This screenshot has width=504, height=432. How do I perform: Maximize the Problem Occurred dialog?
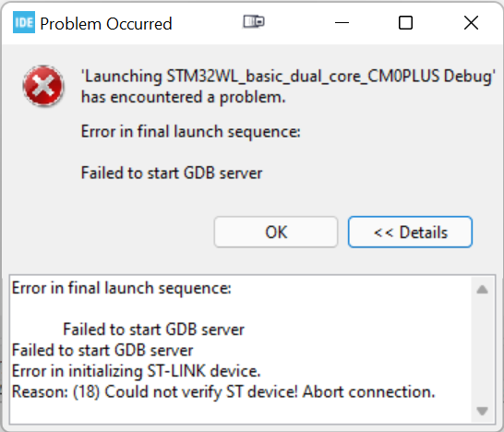pos(405,23)
